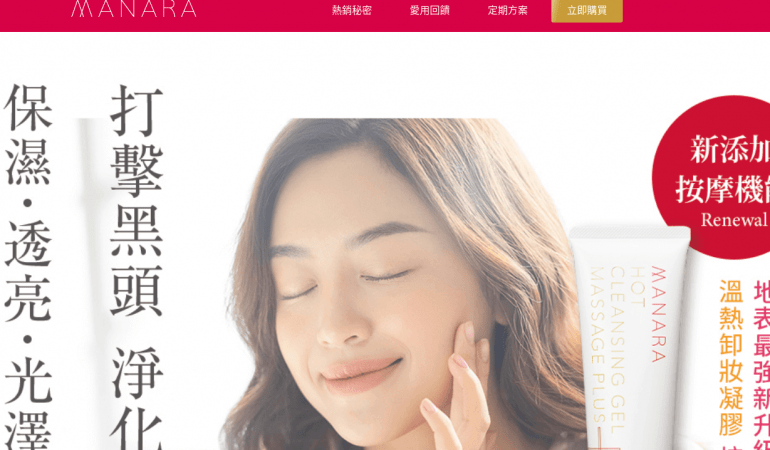
Task: Click the gold 立即購買 button
Action: [587, 11]
